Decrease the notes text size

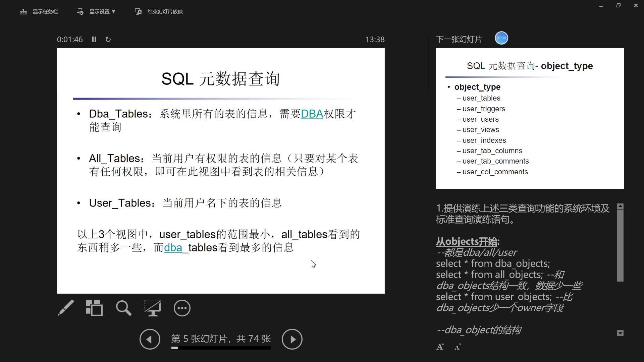click(458, 347)
